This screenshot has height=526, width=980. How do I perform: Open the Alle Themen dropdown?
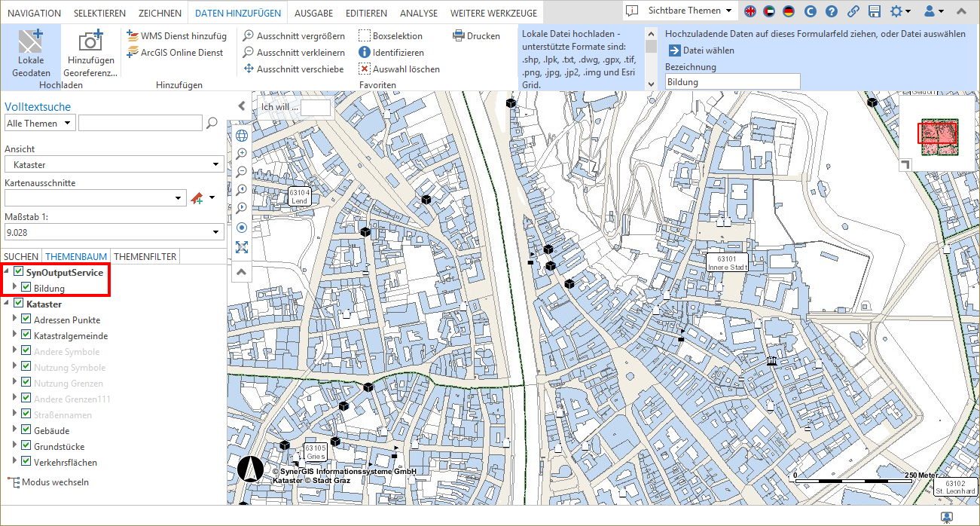(39, 123)
